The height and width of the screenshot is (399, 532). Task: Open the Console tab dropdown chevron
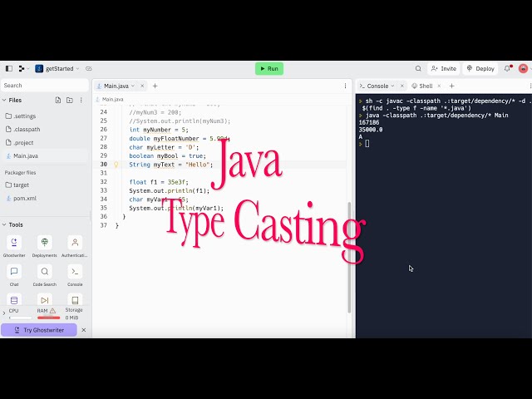tap(392, 86)
